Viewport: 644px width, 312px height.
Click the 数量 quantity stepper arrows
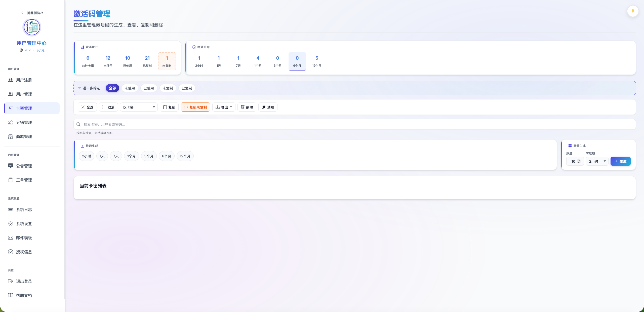[x=579, y=161]
